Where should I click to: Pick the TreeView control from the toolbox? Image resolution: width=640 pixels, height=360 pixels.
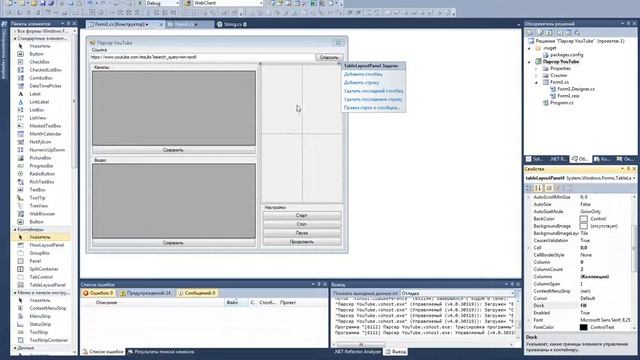pyautogui.click(x=38, y=206)
